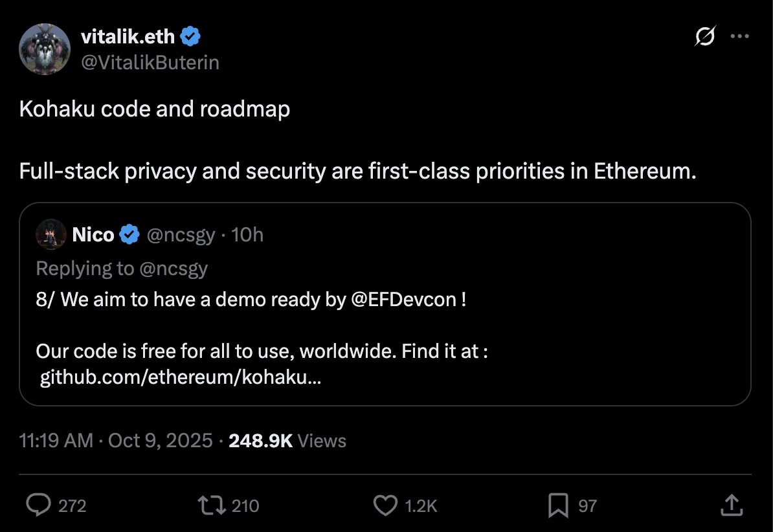The width and height of the screenshot is (773, 532).
Task: Like the post with the heart icon
Action: [x=386, y=505]
